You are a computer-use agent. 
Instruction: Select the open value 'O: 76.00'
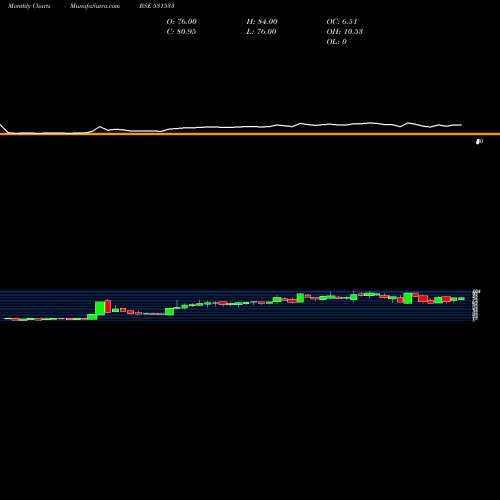(182, 22)
